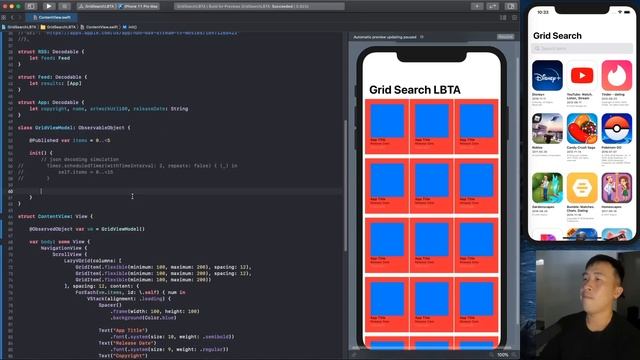Open the related items grid icon
The height and width of the screenshot is (360, 640).
pos(4,18)
